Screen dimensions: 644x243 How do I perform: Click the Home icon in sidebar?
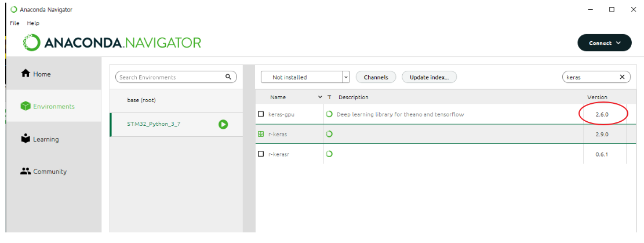[x=26, y=73]
